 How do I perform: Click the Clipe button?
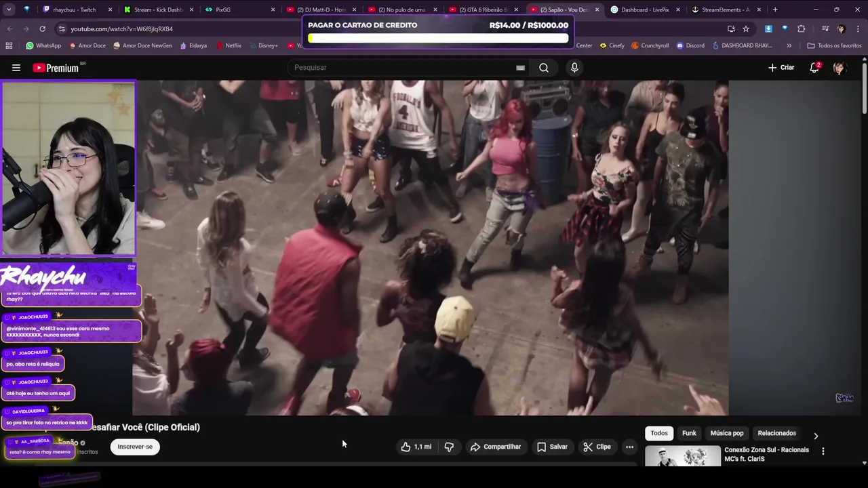pyautogui.click(x=597, y=447)
